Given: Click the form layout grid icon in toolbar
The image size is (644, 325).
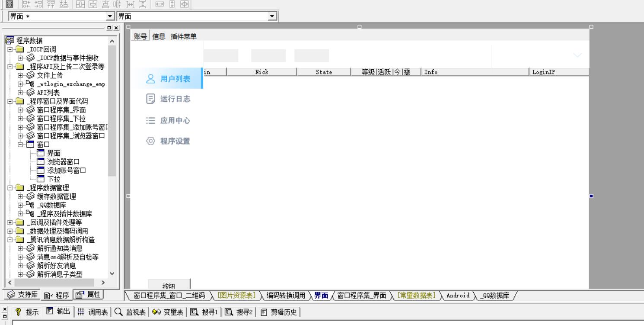Looking at the screenshot, I should pyautogui.click(x=9, y=4).
